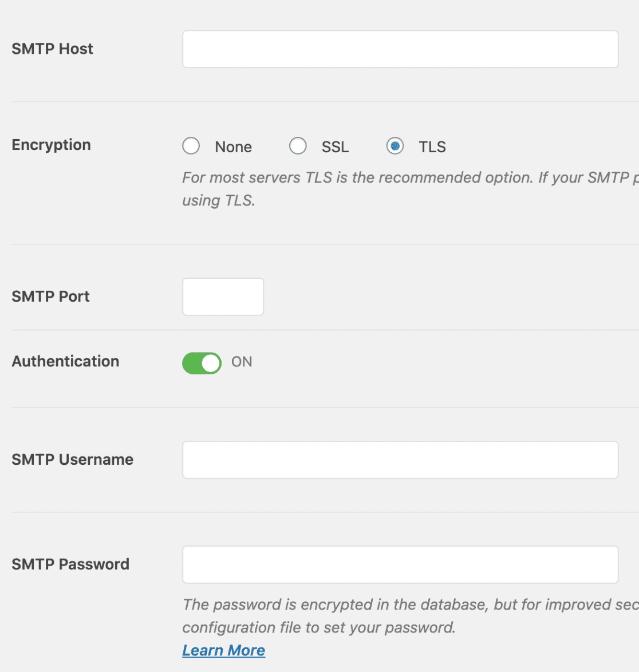The image size is (639, 672).
Task: Click the SMTP Password input field
Action: click(x=400, y=564)
